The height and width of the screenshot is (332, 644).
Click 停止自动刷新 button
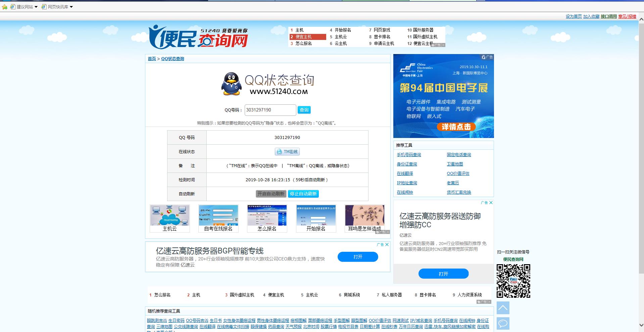pos(303,194)
